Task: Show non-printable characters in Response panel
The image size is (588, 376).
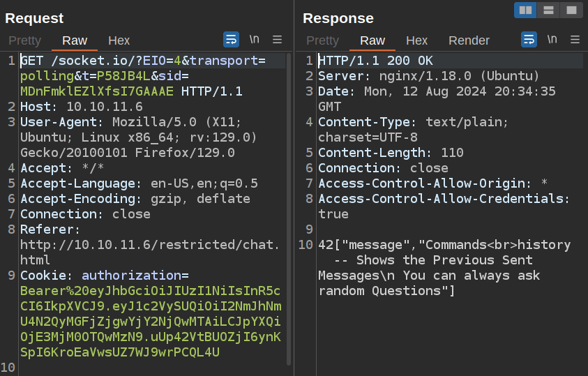Action: click(x=552, y=39)
